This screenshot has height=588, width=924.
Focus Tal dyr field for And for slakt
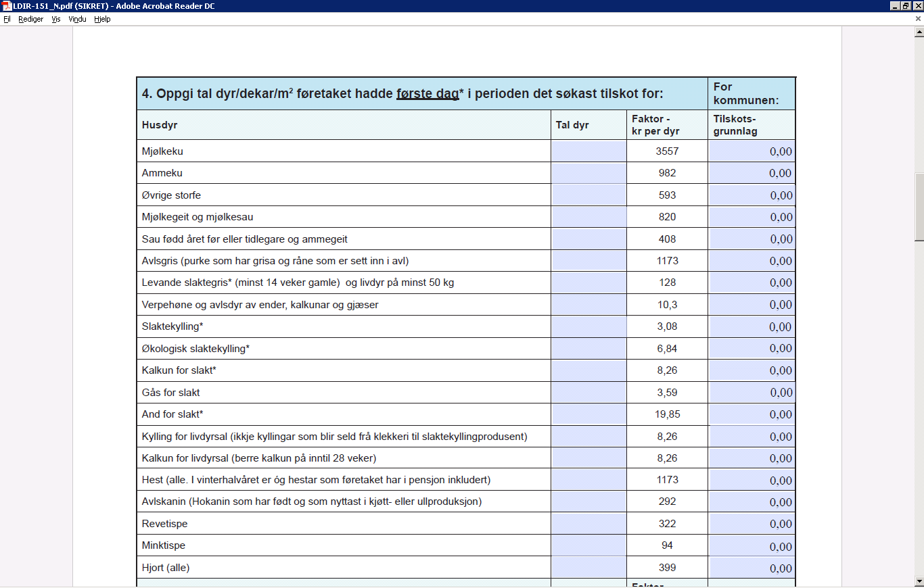pyautogui.click(x=588, y=414)
